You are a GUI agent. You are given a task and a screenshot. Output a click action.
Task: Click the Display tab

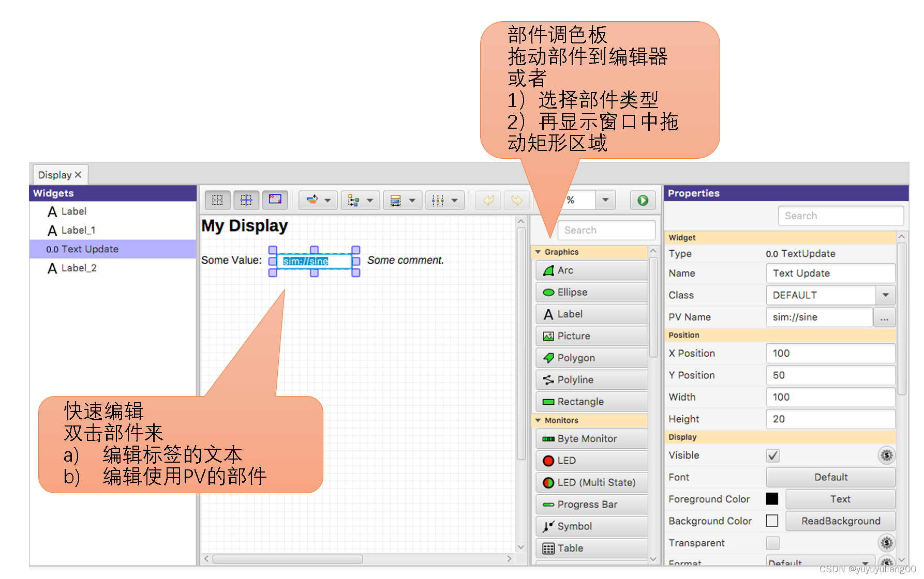(x=56, y=174)
